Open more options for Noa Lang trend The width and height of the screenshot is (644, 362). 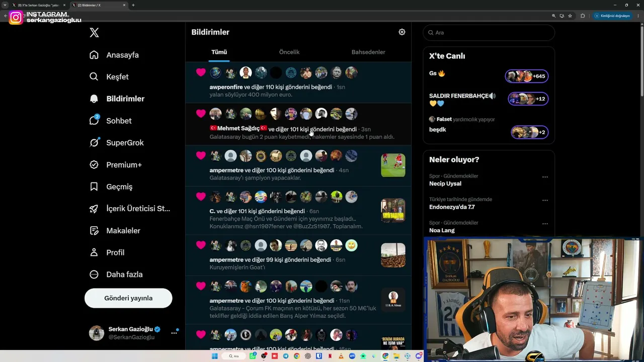[x=545, y=223]
